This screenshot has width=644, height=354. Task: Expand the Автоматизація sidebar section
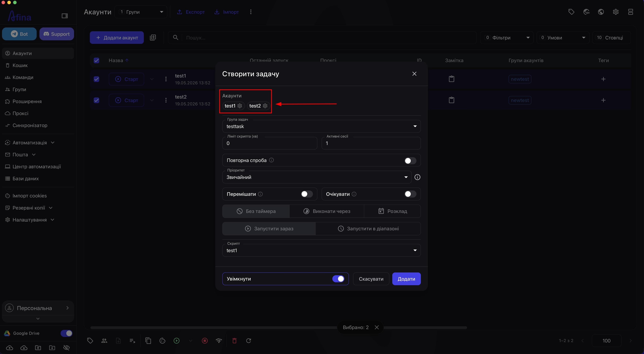click(30, 143)
